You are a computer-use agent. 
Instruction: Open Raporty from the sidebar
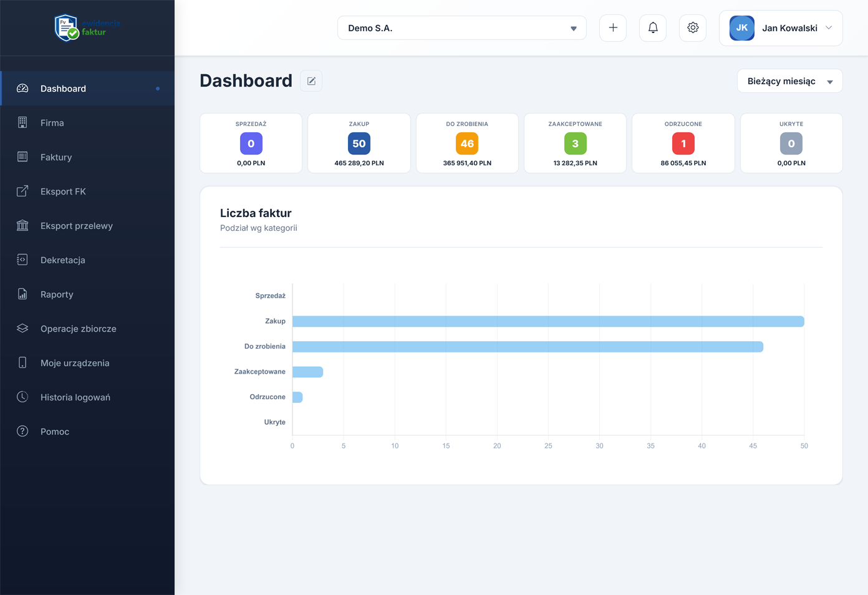[57, 294]
